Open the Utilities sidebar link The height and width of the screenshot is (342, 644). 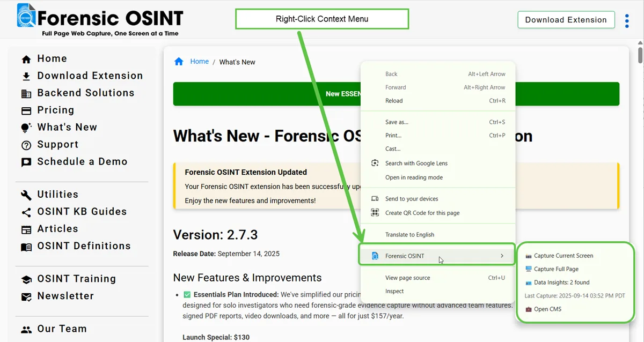point(57,194)
